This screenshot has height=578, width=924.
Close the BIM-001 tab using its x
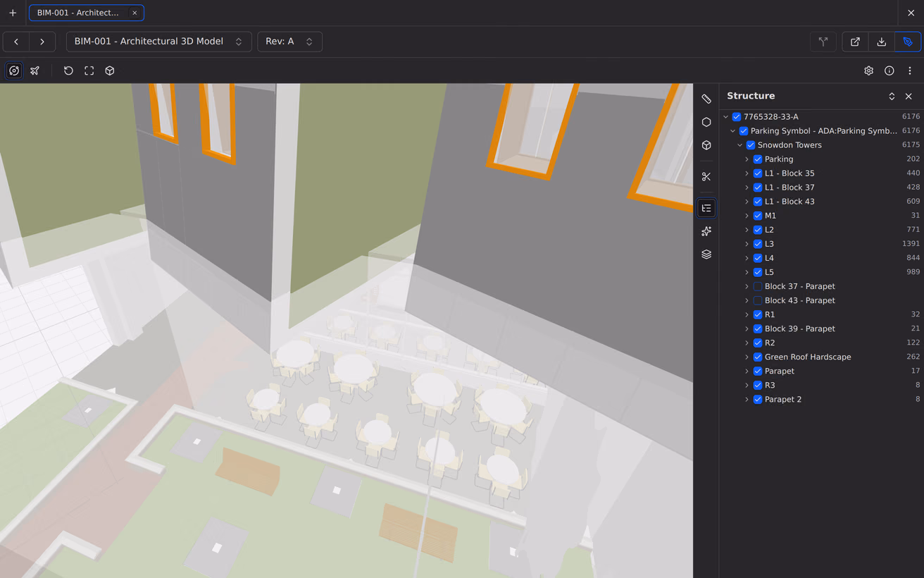(x=135, y=13)
